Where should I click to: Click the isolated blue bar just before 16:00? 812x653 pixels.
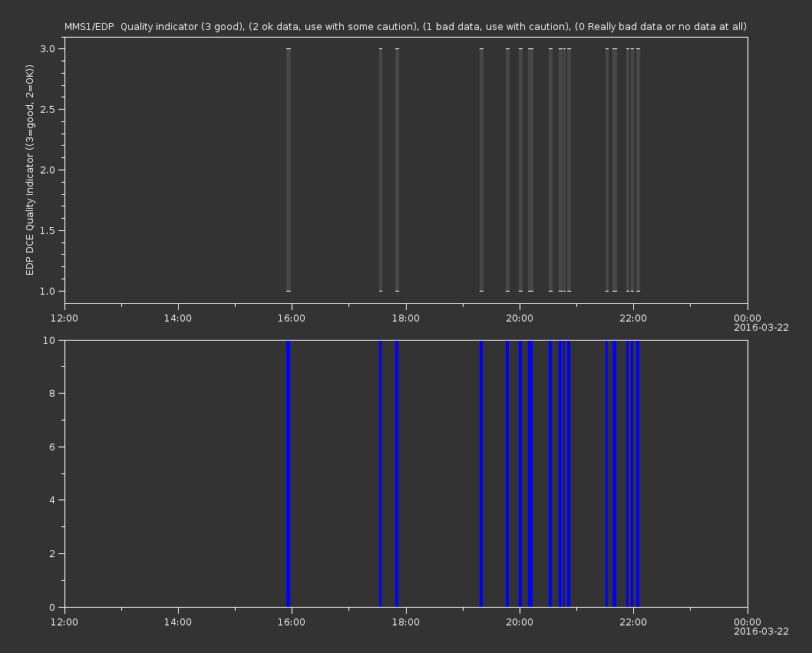[289, 473]
